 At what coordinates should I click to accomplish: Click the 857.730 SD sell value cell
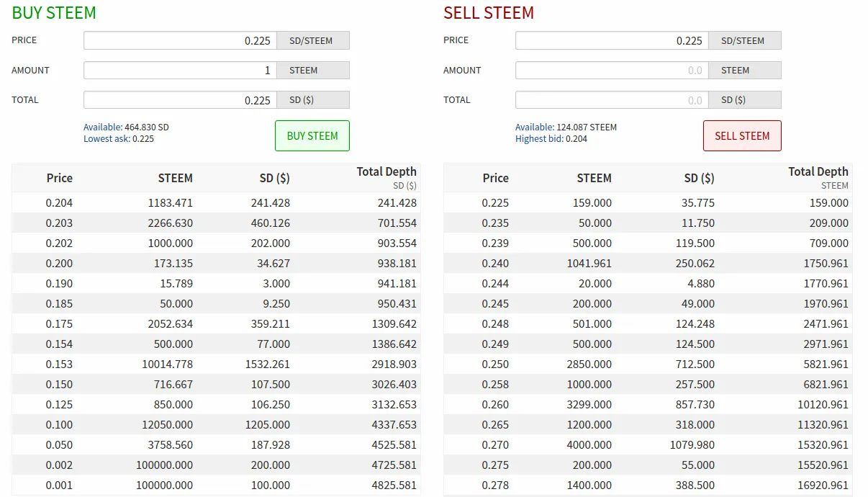click(695, 405)
